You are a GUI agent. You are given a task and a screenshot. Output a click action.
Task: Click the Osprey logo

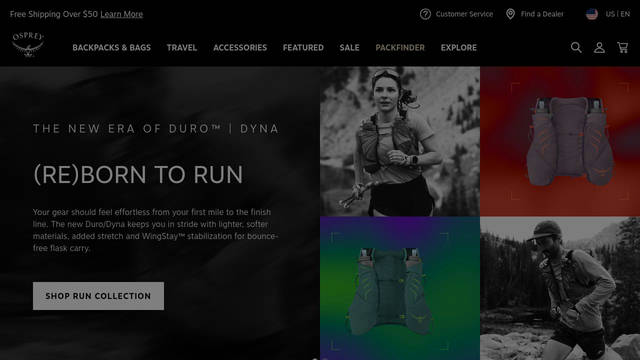28,44
